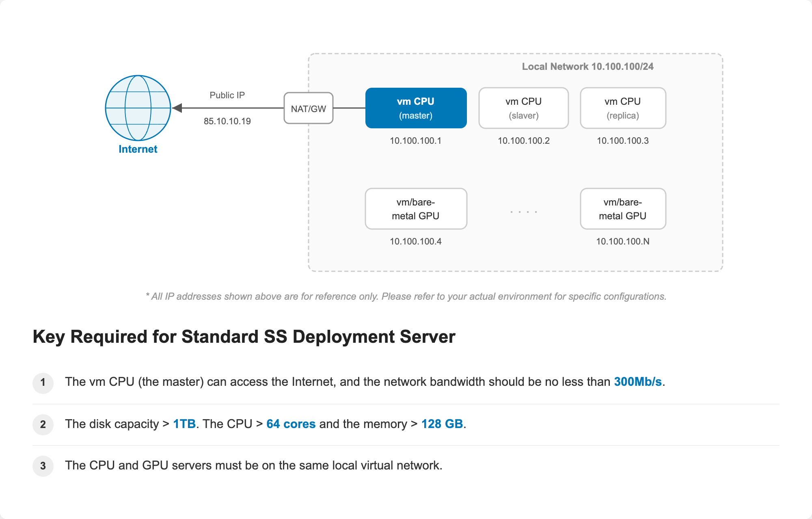
Task: Click the 10.100.100.3 IP label
Action: pyautogui.click(x=623, y=141)
